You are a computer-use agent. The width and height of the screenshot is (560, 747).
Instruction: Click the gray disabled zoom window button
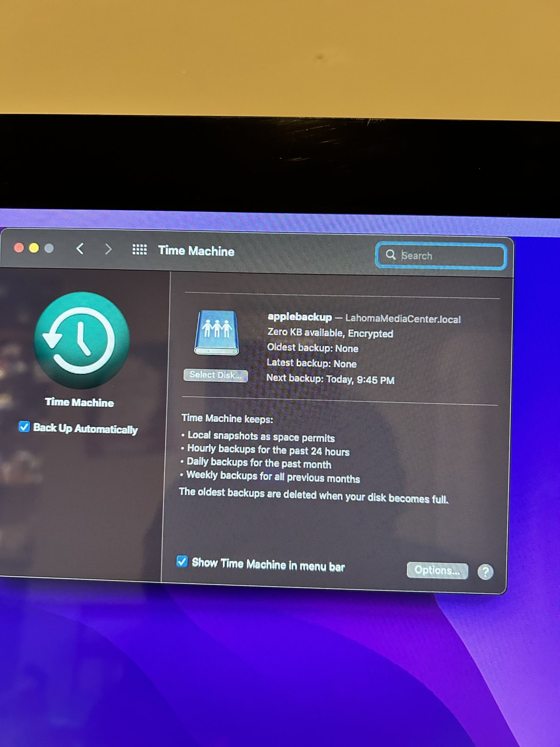click(49, 248)
